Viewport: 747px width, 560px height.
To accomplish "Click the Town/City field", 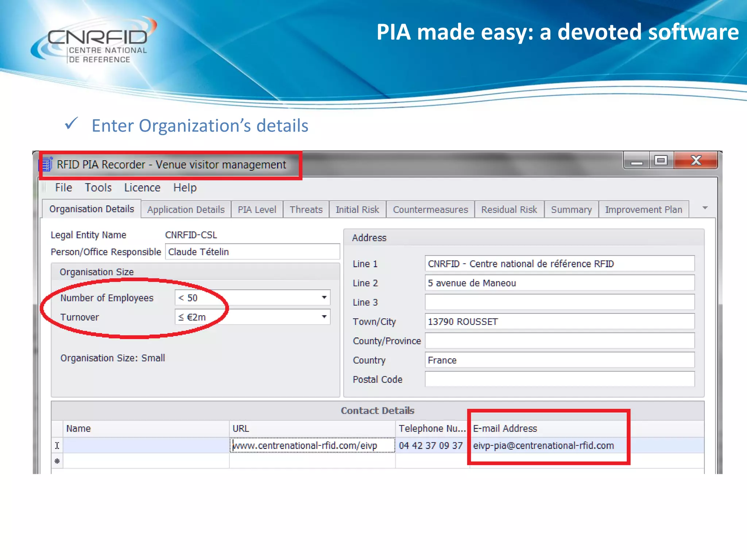I will [560, 322].
